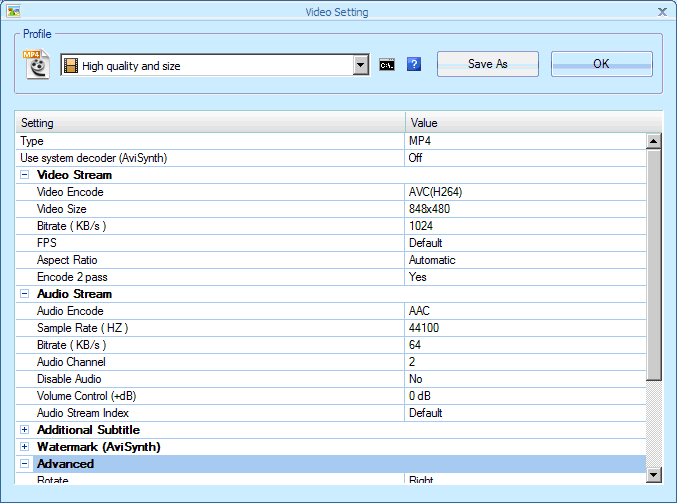Click the command line console icon
The width and height of the screenshot is (677, 503).
pos(387,65)
